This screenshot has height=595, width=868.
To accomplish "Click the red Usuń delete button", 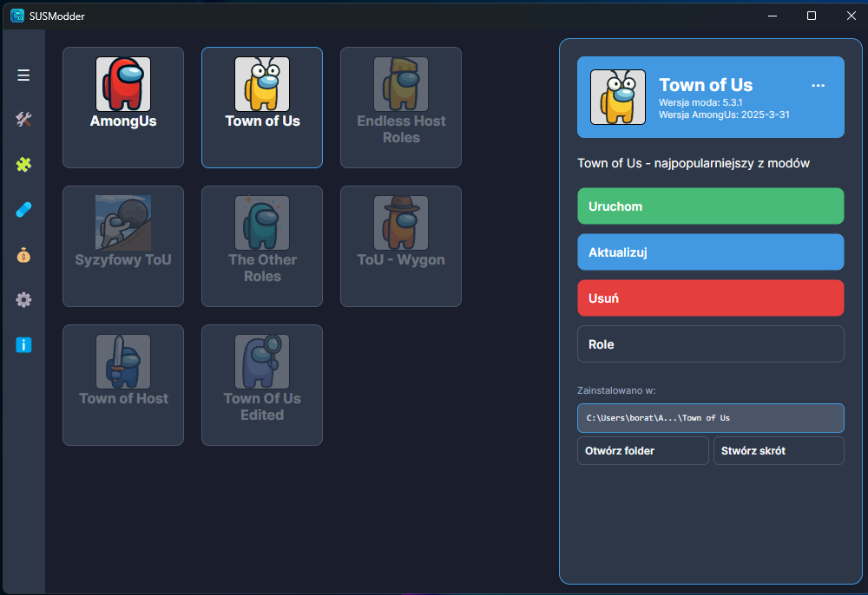I will point(710,298).
